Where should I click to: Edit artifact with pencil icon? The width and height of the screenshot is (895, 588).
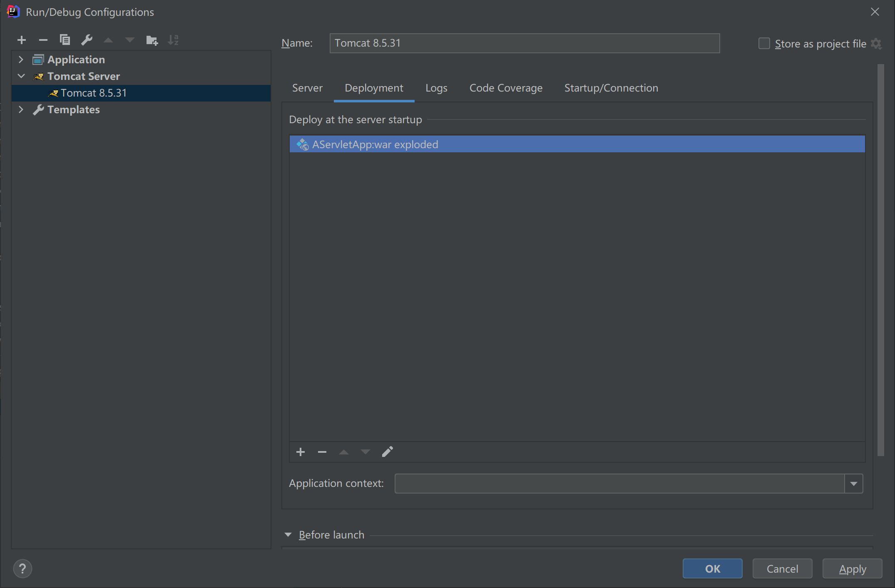click(387, 452)
